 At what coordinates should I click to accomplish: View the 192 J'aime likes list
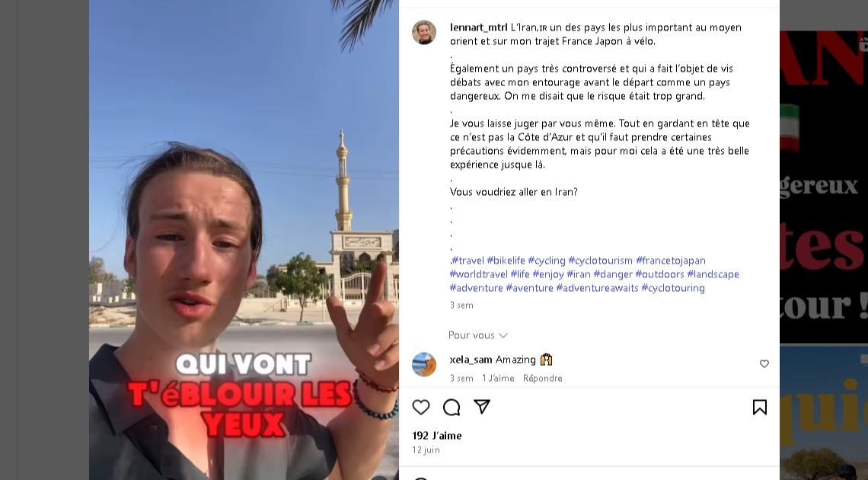click(437, 436)
